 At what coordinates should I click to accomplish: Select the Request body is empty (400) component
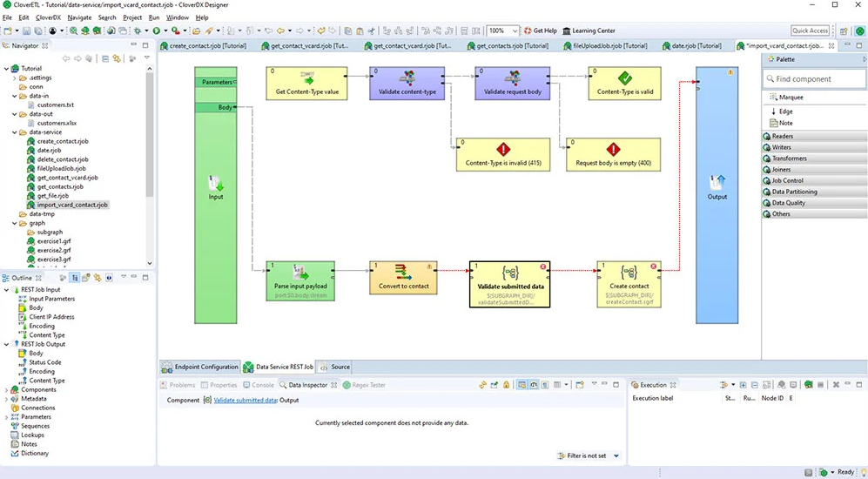pyautogui.click(x=614, y=154)
